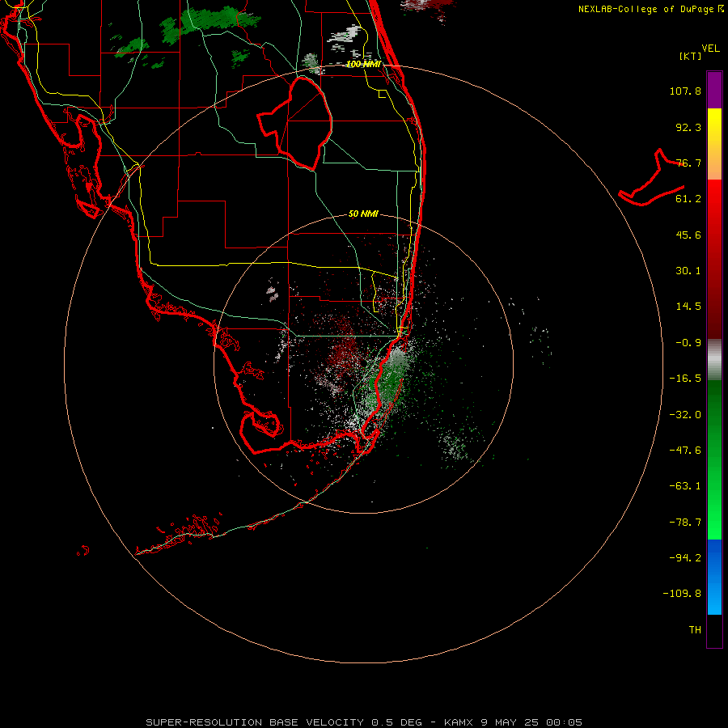Click the 45.6 velocity scale value
Screen dimensions: 728x728
tap(688, 235)
